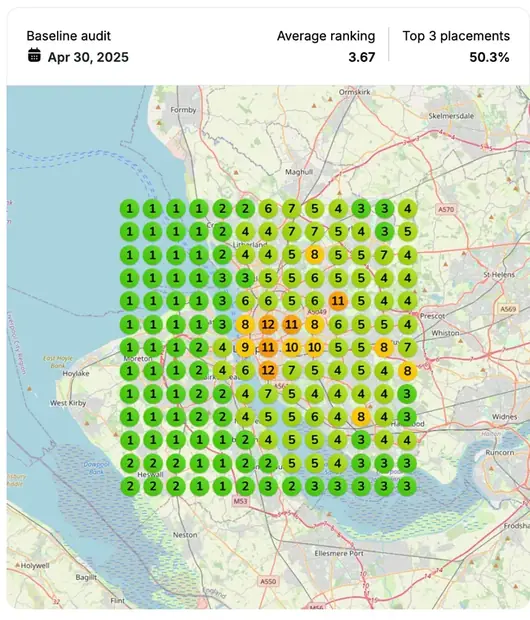The image size is (530, 620).
Task: Click the Prescot label on the map
Action: tap(432, 316)
